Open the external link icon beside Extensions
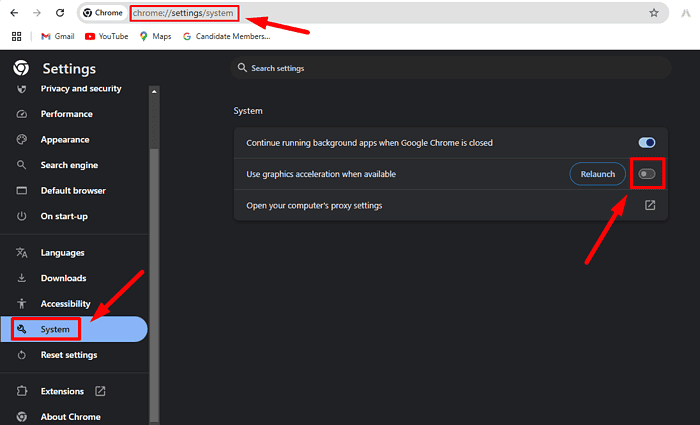700x425 pixels. (100, 391)
